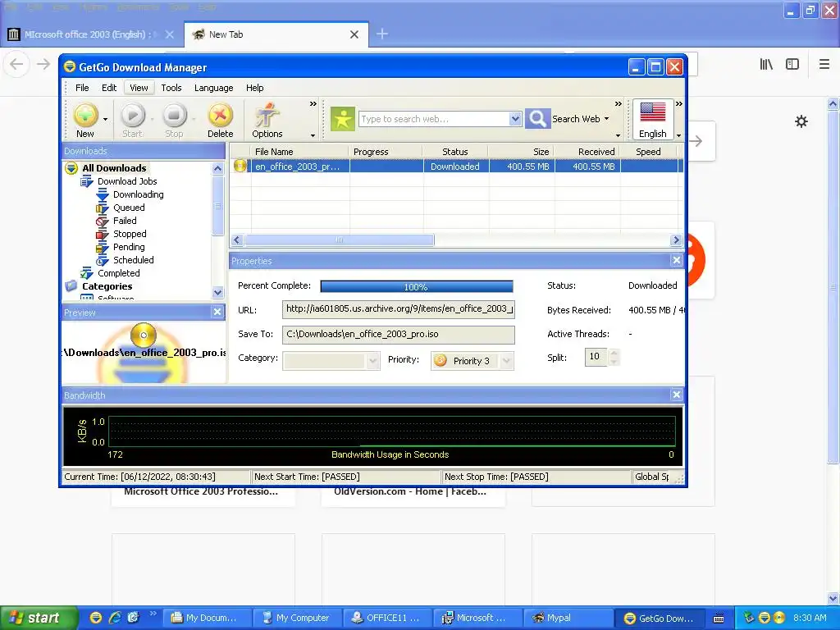Expand the language toolbar overflow chevron

(678, 104)
